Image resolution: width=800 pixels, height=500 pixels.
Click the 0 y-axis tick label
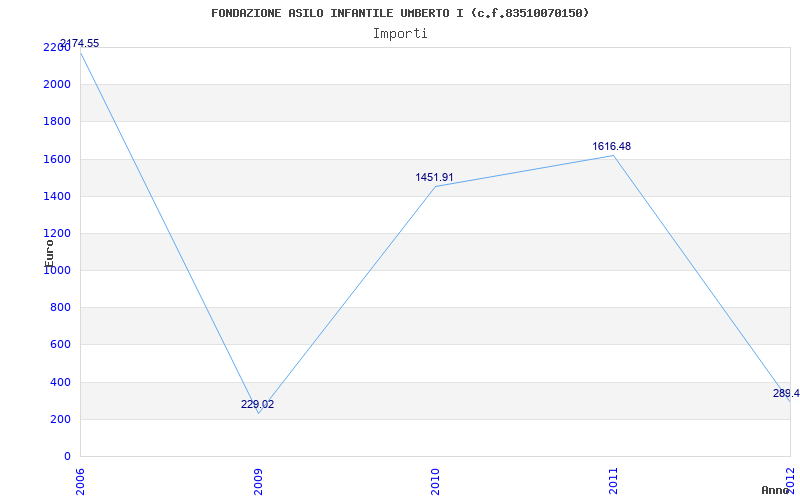(x=67, y=456)
